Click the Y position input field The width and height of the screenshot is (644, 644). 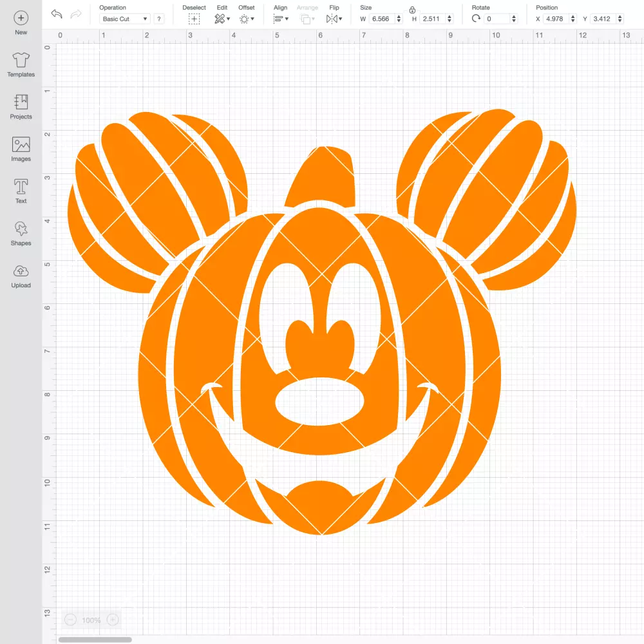pos(603,19)
